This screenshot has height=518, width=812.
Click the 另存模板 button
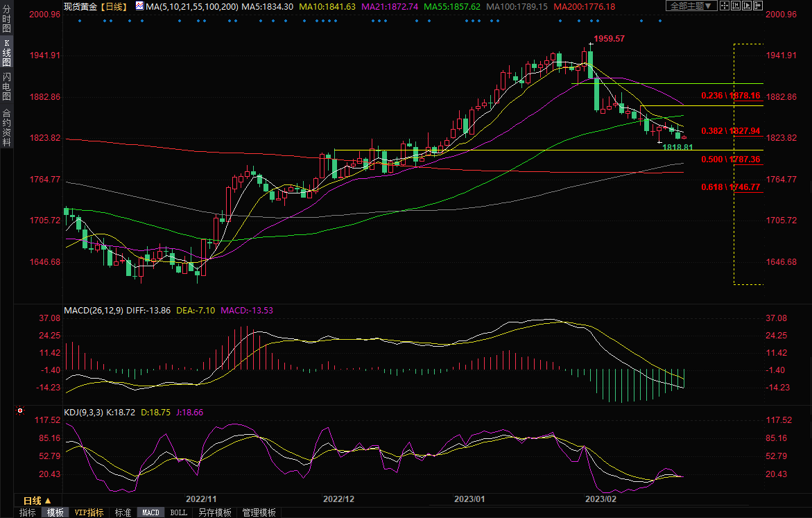pos(214,512)
